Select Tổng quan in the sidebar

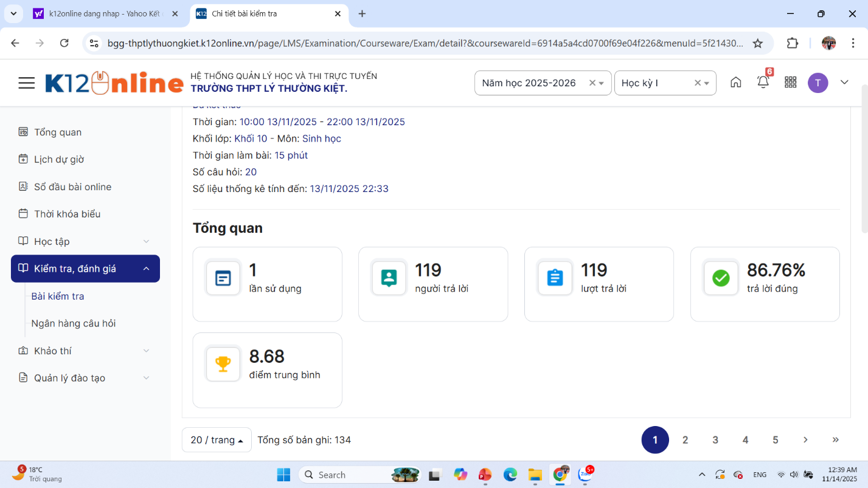click(58, 132)
